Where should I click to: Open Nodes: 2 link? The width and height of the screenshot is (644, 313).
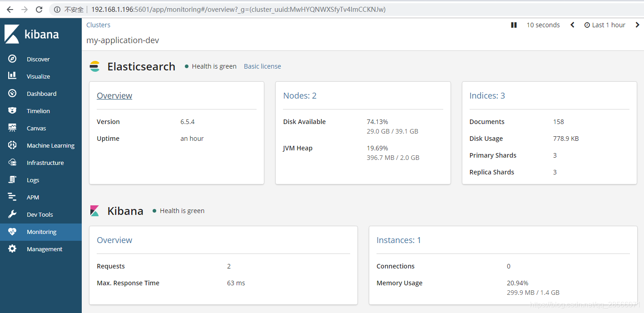coord(300,95)
